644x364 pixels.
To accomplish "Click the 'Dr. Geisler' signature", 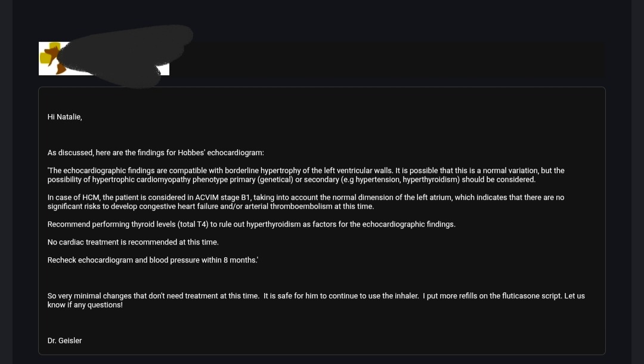I will [64, 341].
